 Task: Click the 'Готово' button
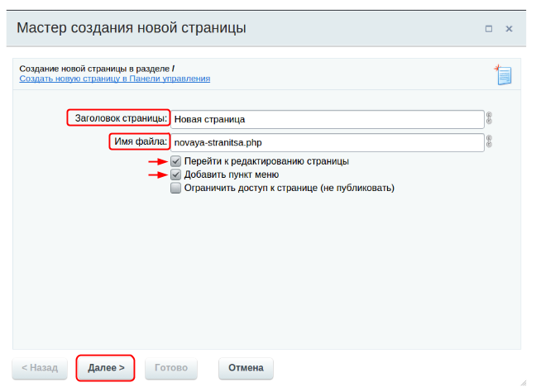[x=172, y=368]
